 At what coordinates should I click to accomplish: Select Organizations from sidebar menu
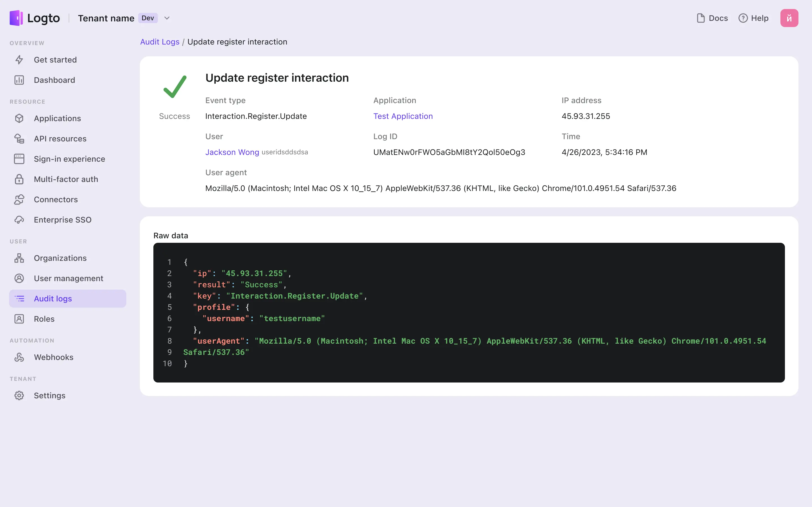tap(60, 258)
